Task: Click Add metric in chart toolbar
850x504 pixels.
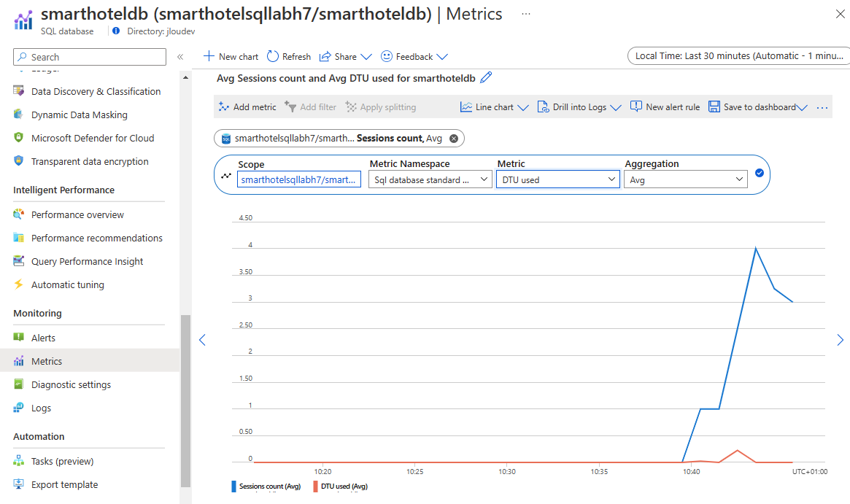Action: pos(247,107)
